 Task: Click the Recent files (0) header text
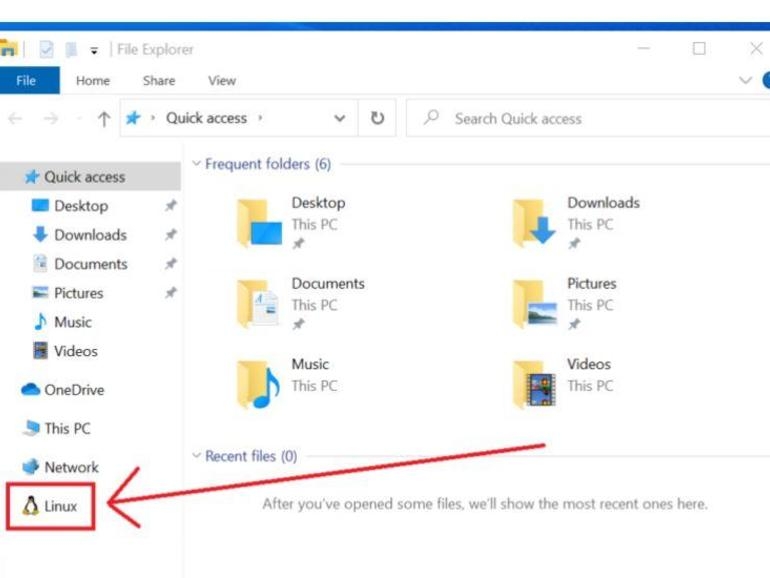[x=251, y=456]
